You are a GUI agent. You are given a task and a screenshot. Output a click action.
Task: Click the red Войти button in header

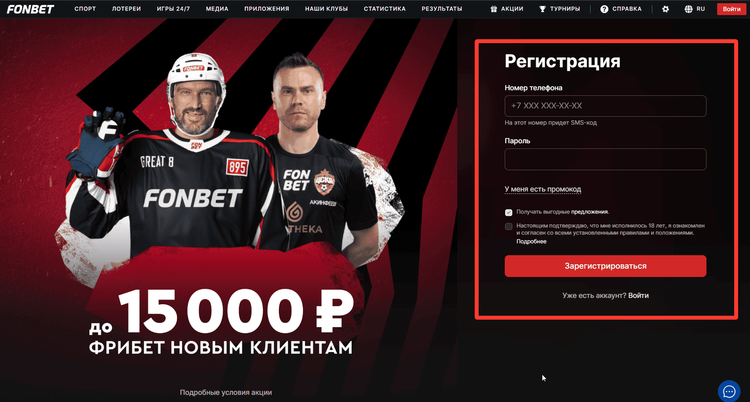[731, 9]
